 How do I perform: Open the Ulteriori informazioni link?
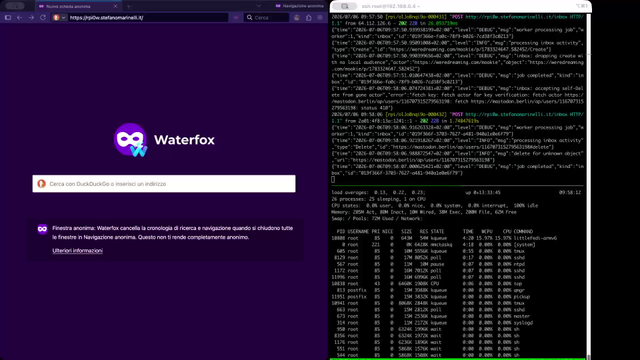[x=77, y=251]
